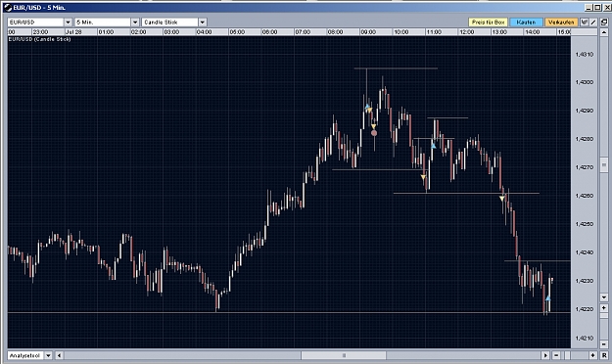Screen dimensions: 612x364
Task: Click the 5 Min. timeframe field
Action: click(103, 23)
